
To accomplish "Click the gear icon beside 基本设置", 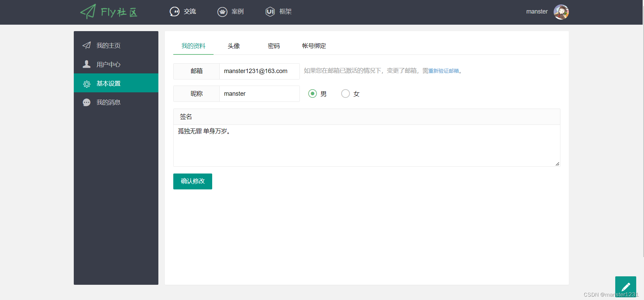I will [87, 84].
